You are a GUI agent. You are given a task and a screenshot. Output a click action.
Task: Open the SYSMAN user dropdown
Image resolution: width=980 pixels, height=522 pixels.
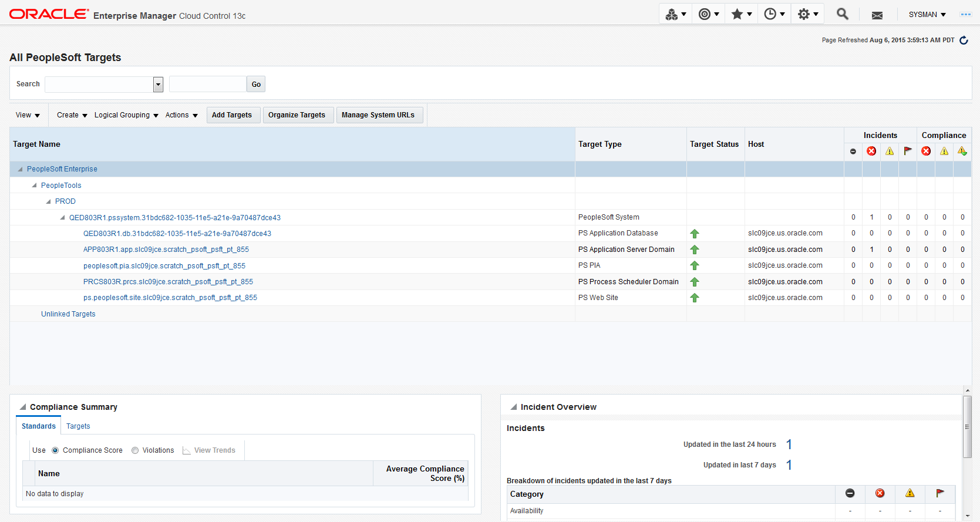pos(927,15)
